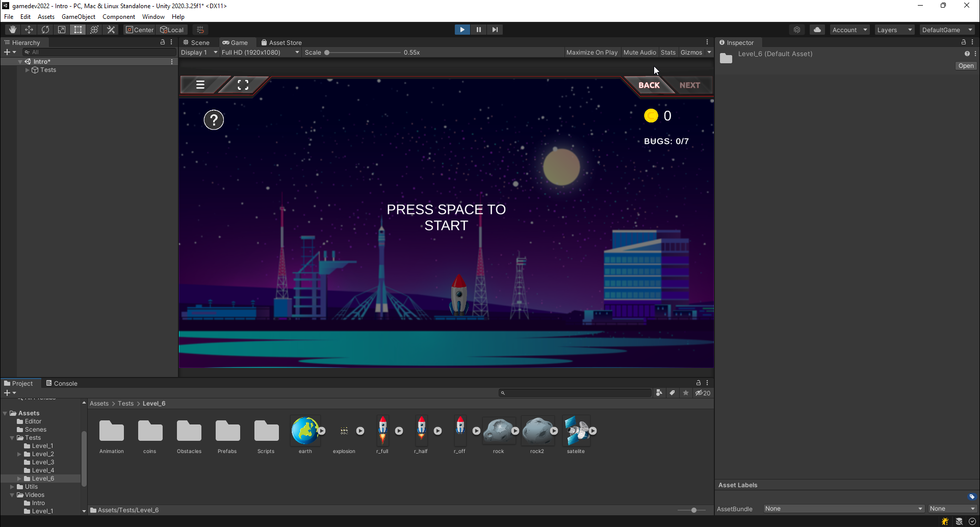
Task: Toggle Gizmos in Game view
Action: [x=691, y=52]
